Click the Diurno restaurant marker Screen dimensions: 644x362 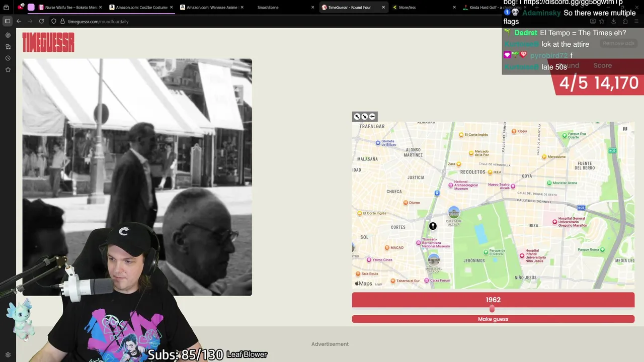[x=406, y=203]
